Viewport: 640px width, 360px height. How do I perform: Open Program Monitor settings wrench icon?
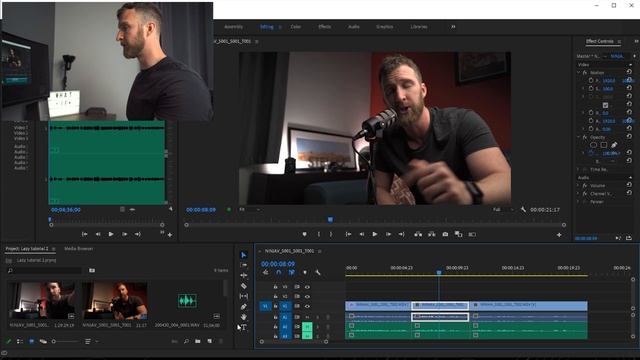pos(523,209)
